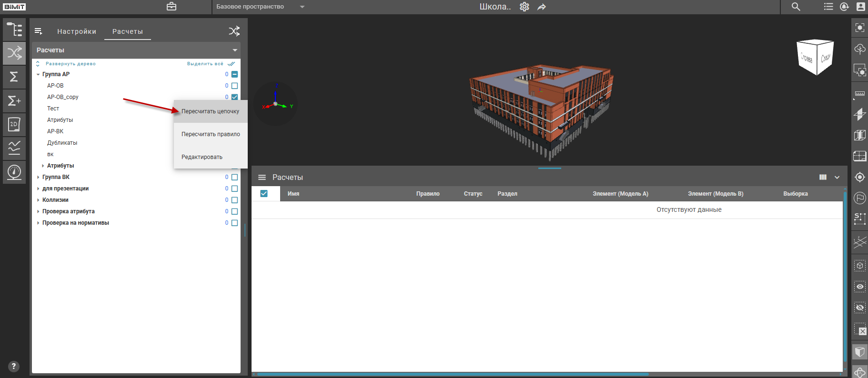Expand the Группа ВК tree node

pos(38,177)
